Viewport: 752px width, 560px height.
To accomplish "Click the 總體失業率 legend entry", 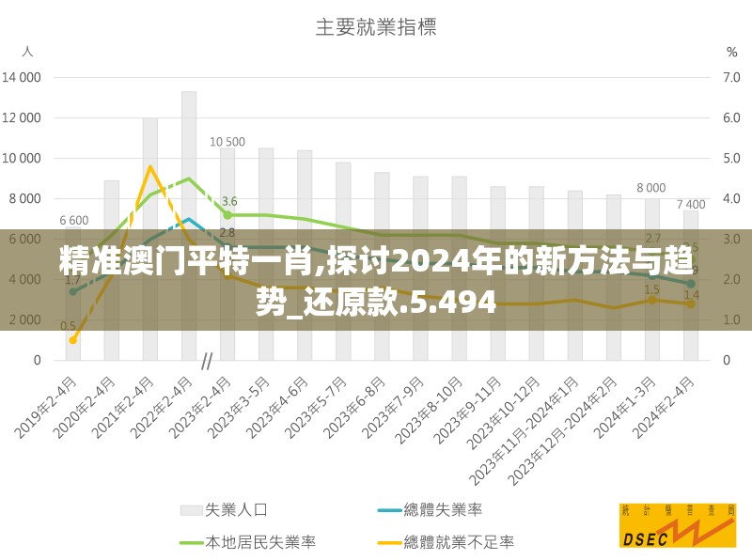I will point(430,509).
